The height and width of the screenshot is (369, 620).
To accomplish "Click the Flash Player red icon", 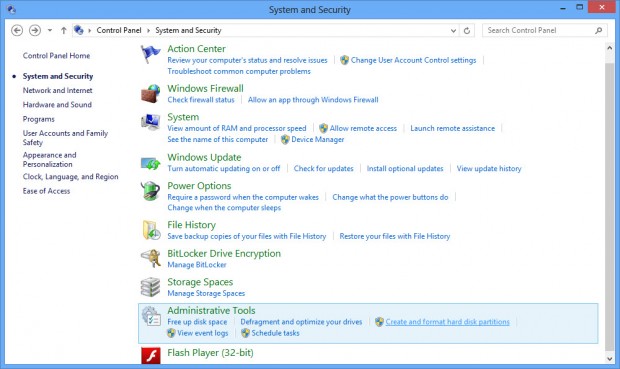I will (151, 355).
